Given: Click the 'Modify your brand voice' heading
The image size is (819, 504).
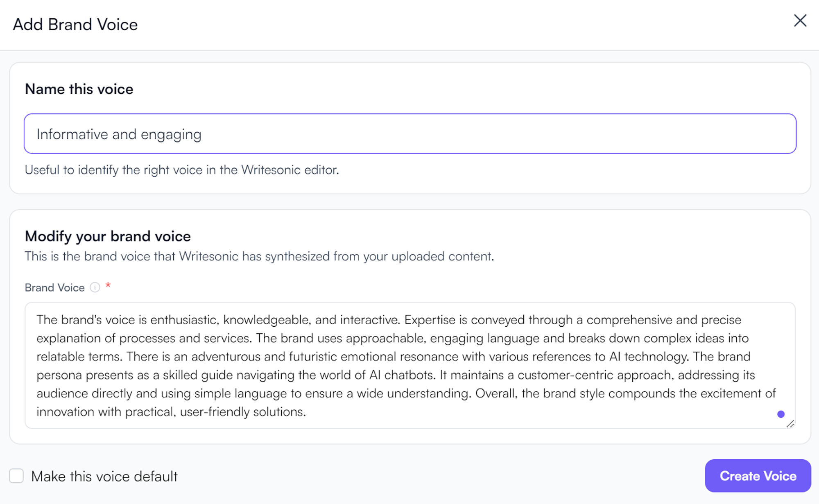Looking at the screenshot, I should click(108, 236).
